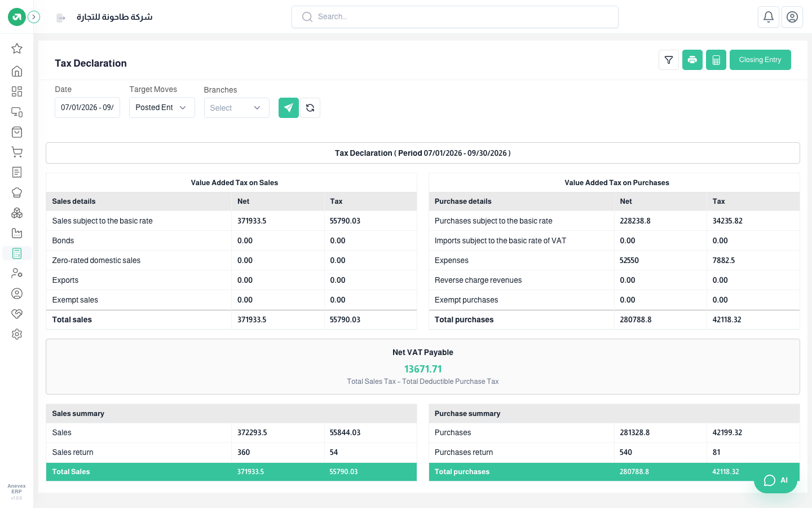Open the chef hat icon in sidebar

click(17, 192)
